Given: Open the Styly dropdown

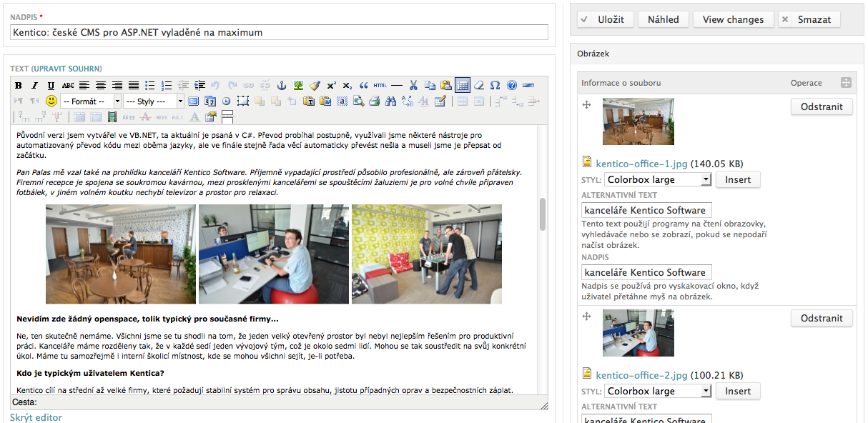Looking at the screenshot, I should click(x=154, y=101).
